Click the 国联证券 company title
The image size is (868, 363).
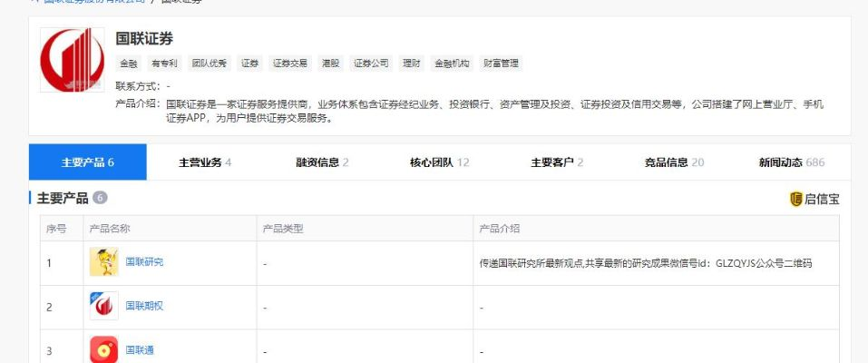[144, 38]
